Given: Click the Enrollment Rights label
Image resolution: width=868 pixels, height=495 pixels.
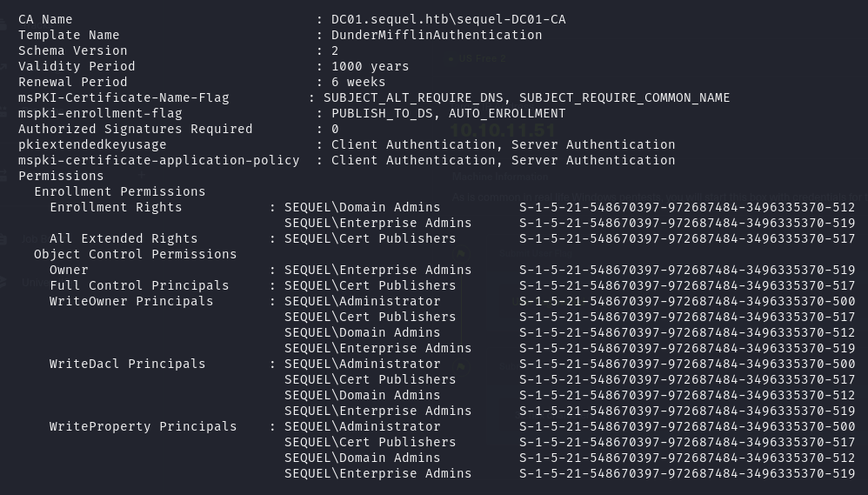Looking at the screenshot, I should tap(116, 207).
